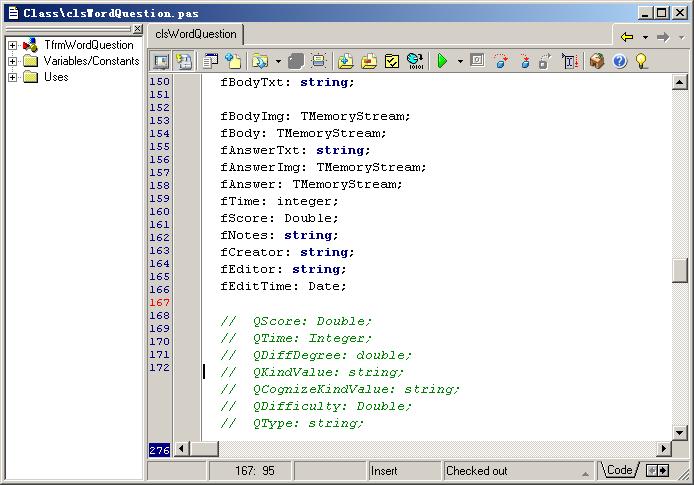Switch to the Code tab at bottom
The image size is (694, 485).
click(619, 470)
